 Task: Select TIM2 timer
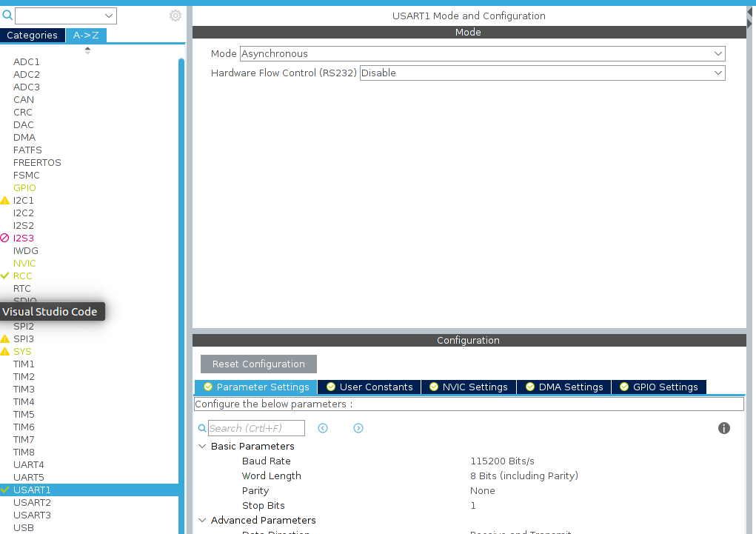(x=24, y=376)
